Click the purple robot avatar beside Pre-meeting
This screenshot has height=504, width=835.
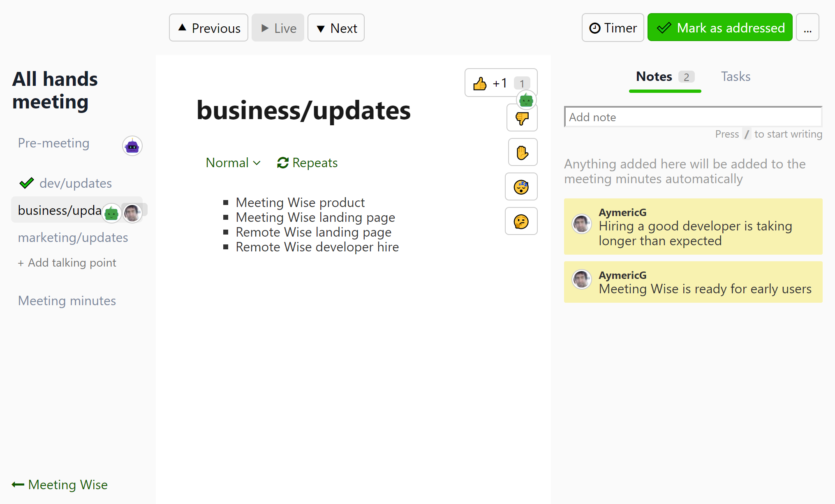tap(132, 146)
